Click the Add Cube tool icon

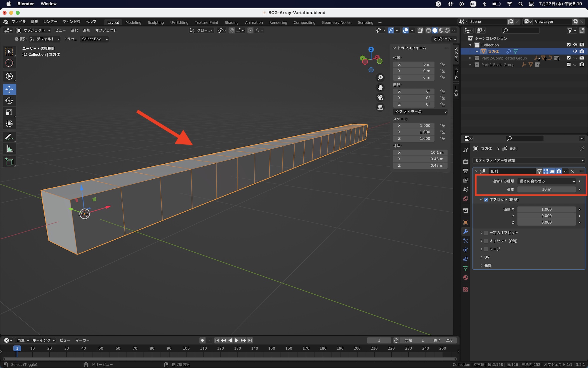(9, 162)
